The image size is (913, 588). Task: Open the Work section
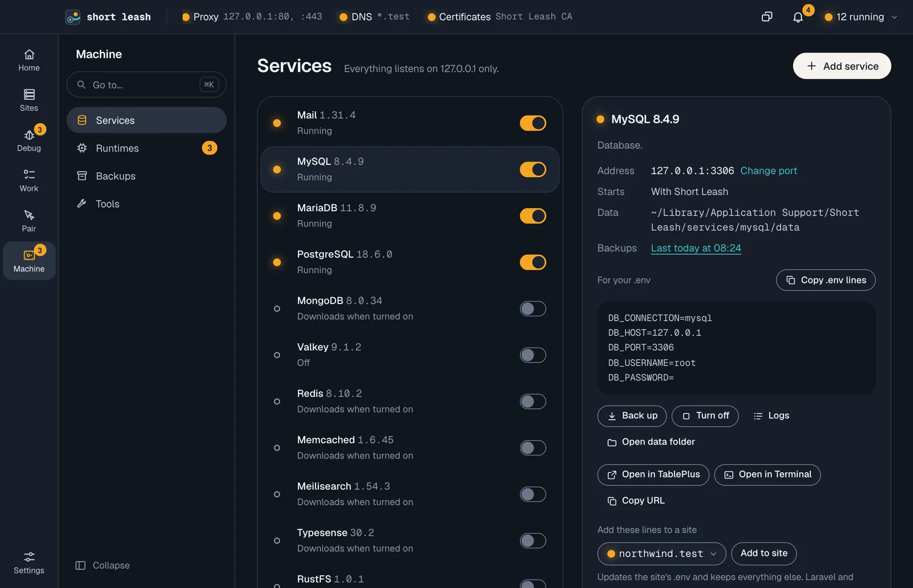click(x=29, y=181)
